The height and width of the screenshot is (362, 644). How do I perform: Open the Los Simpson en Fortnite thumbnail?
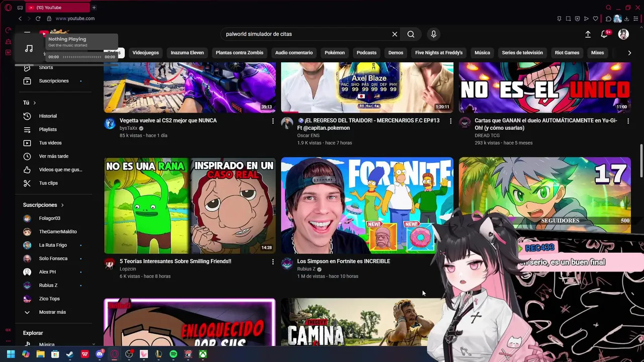(x=367, y=206)
